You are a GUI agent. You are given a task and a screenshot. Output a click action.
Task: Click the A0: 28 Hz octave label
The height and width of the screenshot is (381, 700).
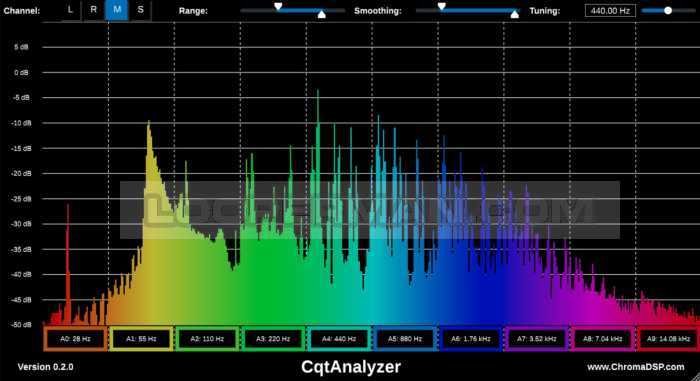click(75, 339)
